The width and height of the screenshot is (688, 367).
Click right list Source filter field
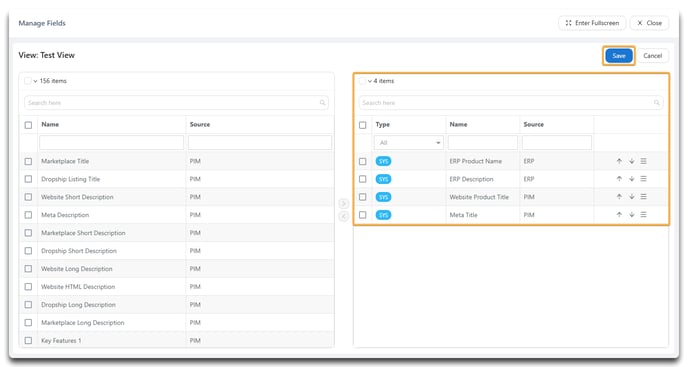pyautogui.click(x=557, y=143)
